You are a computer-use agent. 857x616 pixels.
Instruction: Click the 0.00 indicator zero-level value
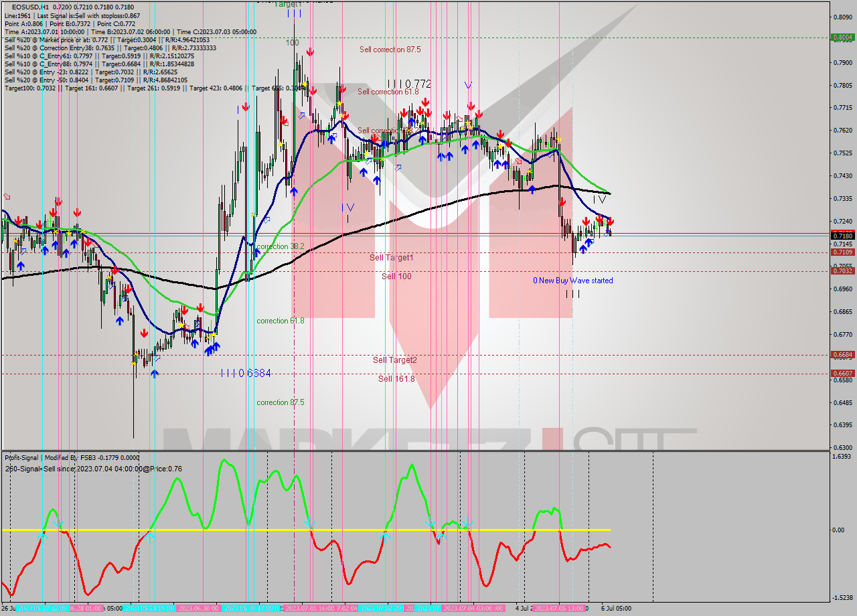838,530
